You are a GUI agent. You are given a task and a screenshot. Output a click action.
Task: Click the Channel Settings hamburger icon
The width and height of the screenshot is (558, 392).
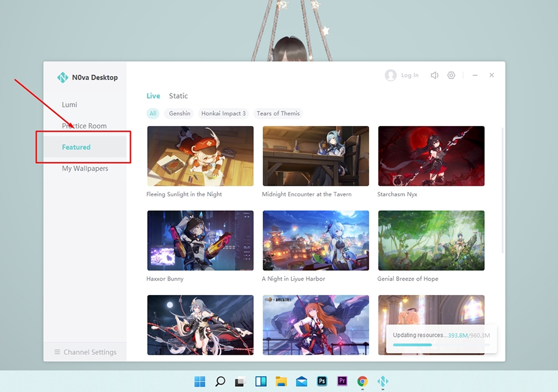tap(57, 352)
